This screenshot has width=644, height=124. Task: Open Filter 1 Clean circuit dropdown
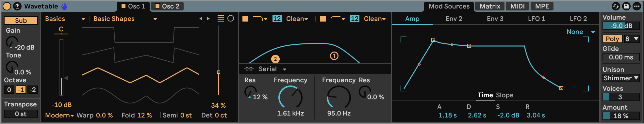(x=297, y=19)
